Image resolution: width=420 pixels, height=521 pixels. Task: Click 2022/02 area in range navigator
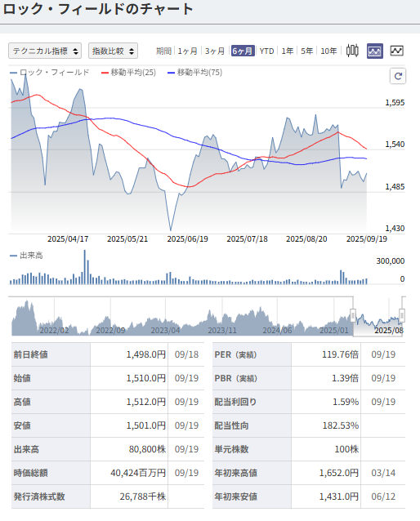(x=54, y=330)
